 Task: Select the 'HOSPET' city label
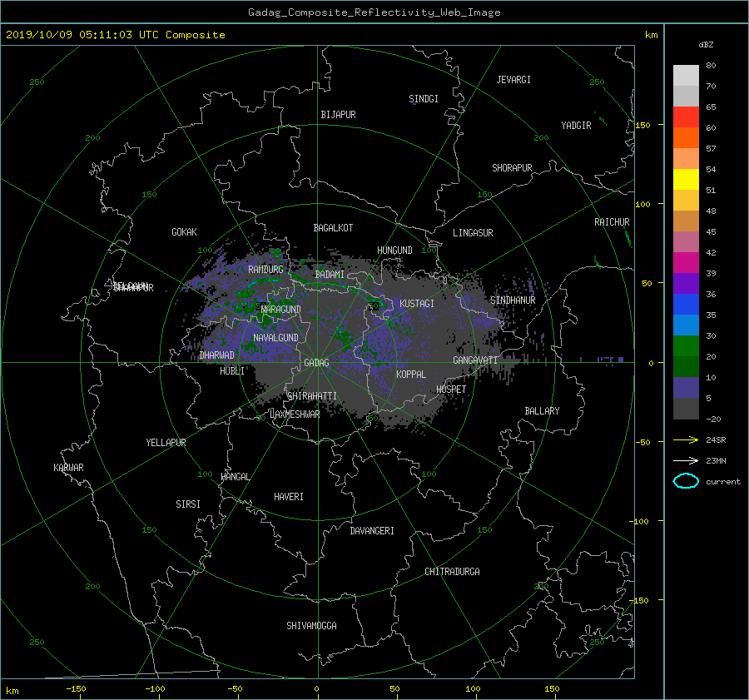tap(451, 390)
